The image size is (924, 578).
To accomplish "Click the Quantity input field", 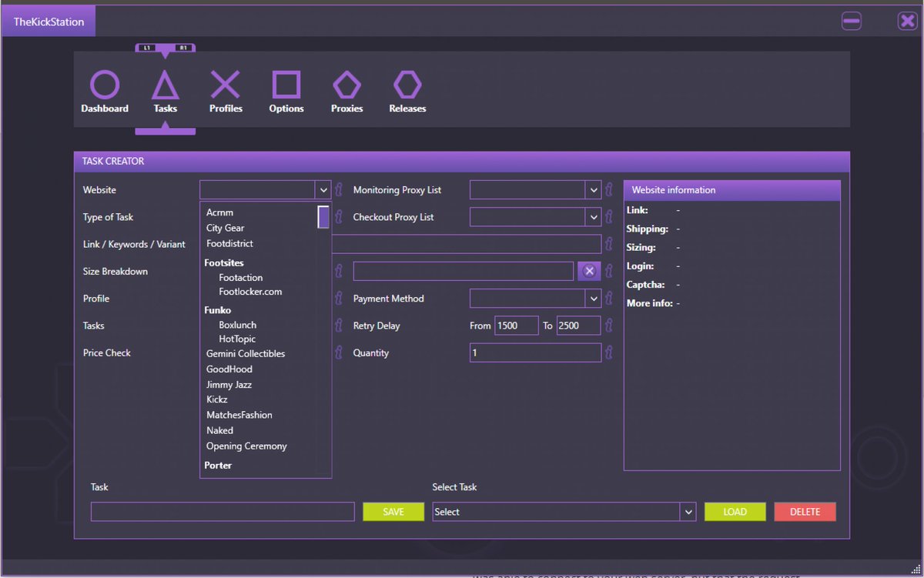I will pyautogui.click(x=536, y=352).
